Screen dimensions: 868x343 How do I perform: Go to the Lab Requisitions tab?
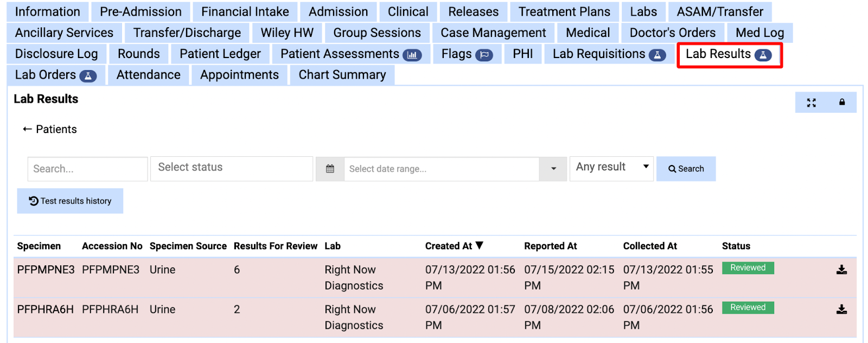608,54
